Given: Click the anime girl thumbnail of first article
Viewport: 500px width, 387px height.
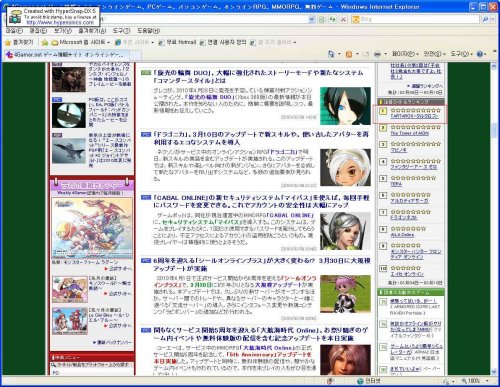Looking at the screenshot, I should tap(345, 106).
